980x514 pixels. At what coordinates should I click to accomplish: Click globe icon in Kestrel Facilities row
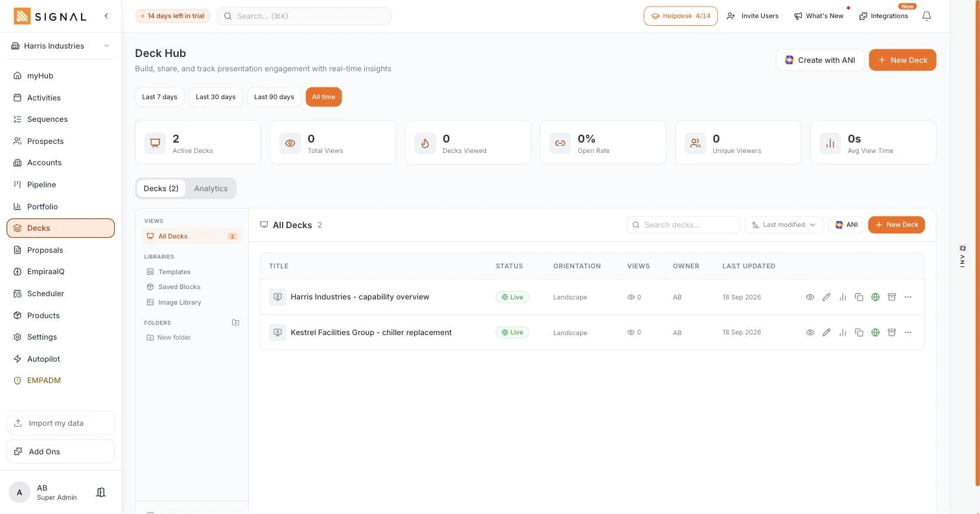[875, 333]
